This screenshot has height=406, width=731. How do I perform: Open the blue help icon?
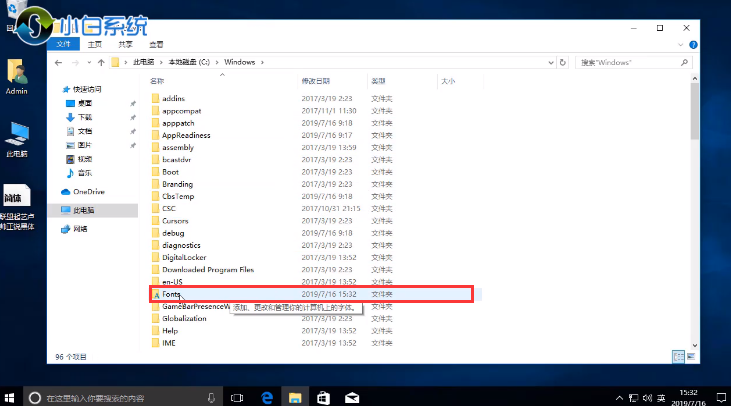coord(693,45)
